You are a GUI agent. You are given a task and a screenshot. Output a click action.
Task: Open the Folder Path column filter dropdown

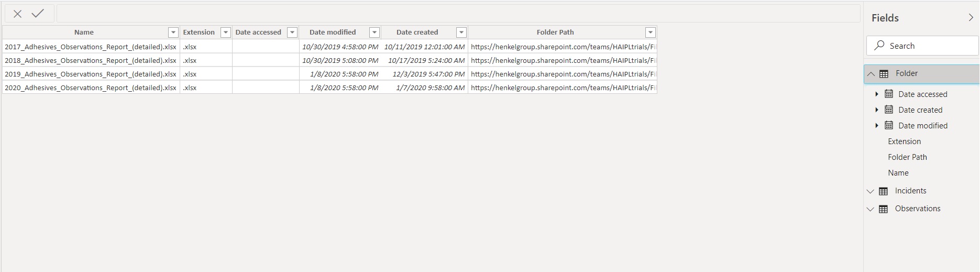point(651,32)
